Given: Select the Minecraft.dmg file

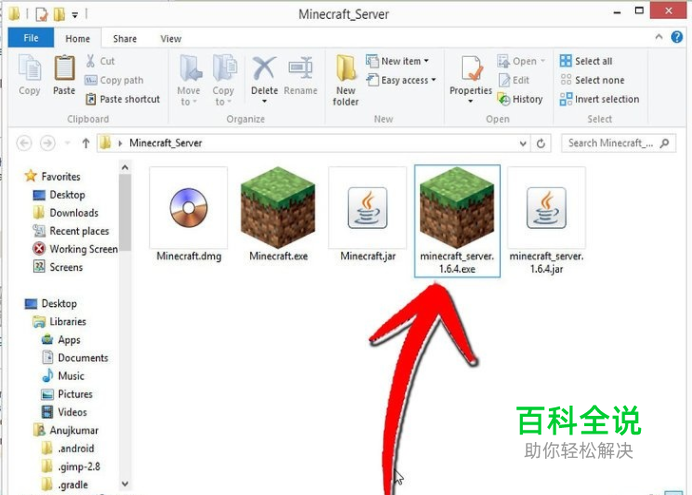Looking at the screenshot, I should (x=189, y=214).
